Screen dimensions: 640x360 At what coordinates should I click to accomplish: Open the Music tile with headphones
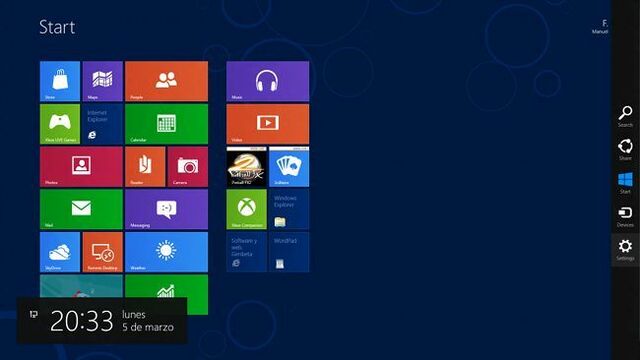click(x=268, y=81)
